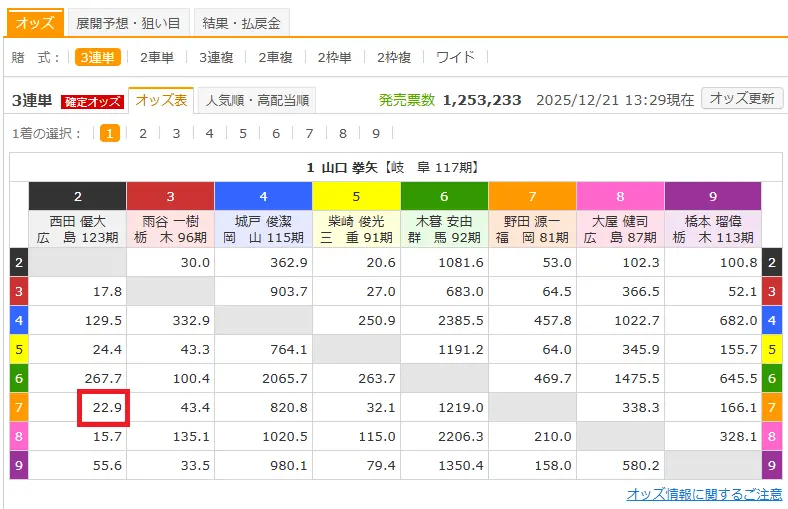Open the 結果・払戻金 tab
Viewport: 788px width, 509px height.
(x=240, y=22)
